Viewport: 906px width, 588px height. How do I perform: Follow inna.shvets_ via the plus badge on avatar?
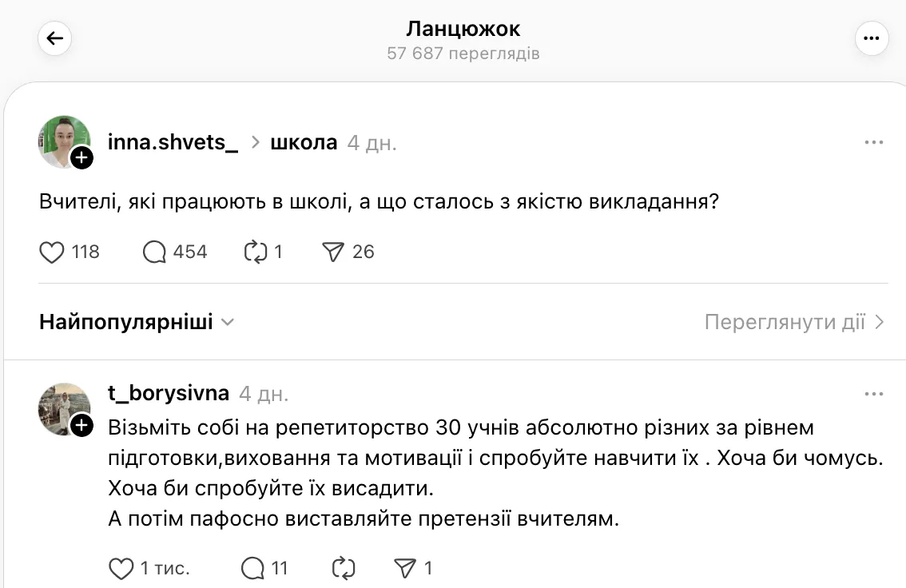pyautogui.click(x=81, y=157)
